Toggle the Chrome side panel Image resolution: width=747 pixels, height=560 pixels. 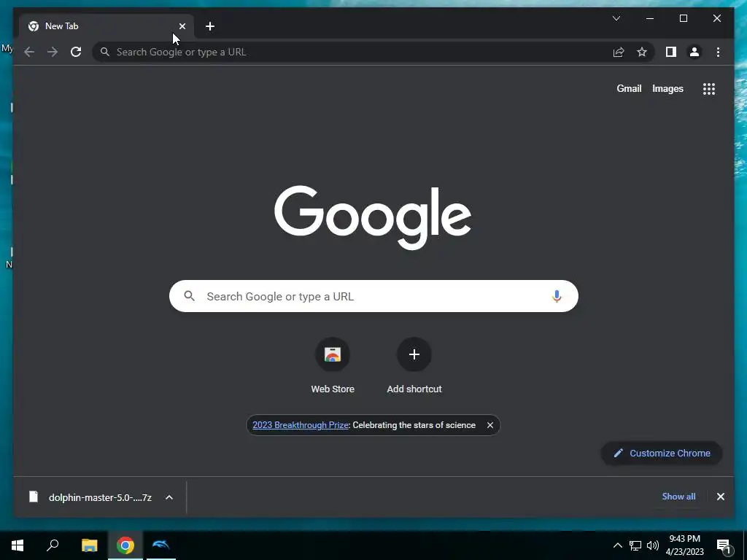click(671, 52)
